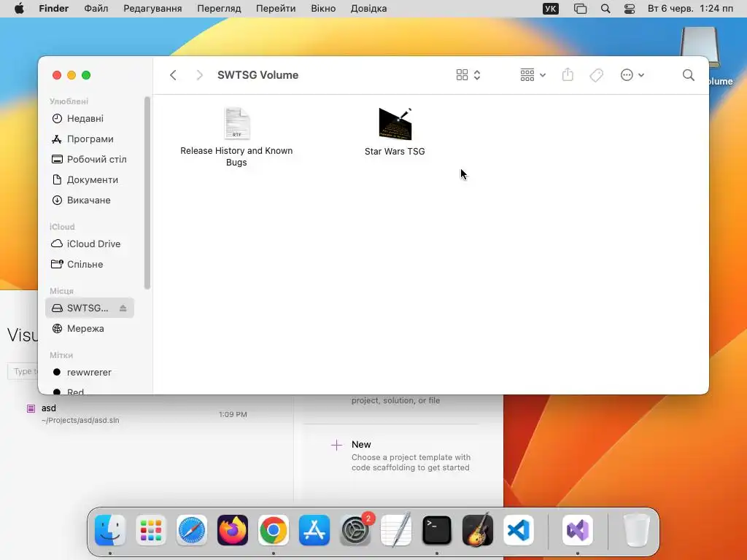Open Spotlight search in the menu bar
The height and width of the screenshot is (560, 747).
point(605,9)
